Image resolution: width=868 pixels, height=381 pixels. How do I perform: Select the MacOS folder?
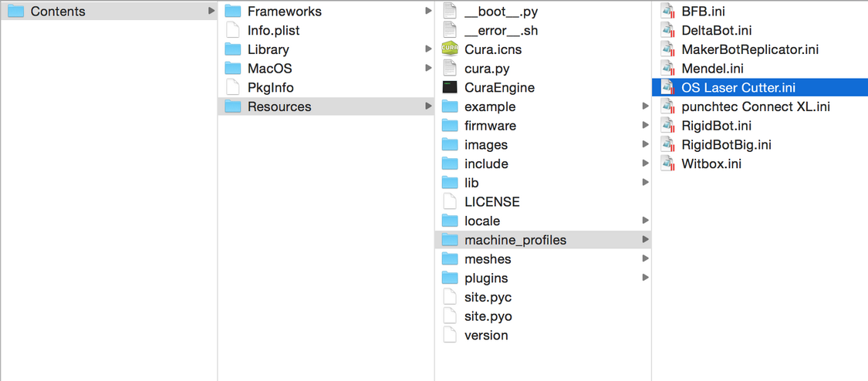(x=269, y=69)
